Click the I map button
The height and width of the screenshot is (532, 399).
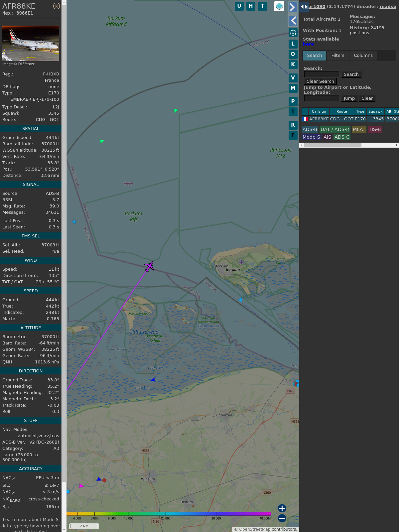point(293,112)
